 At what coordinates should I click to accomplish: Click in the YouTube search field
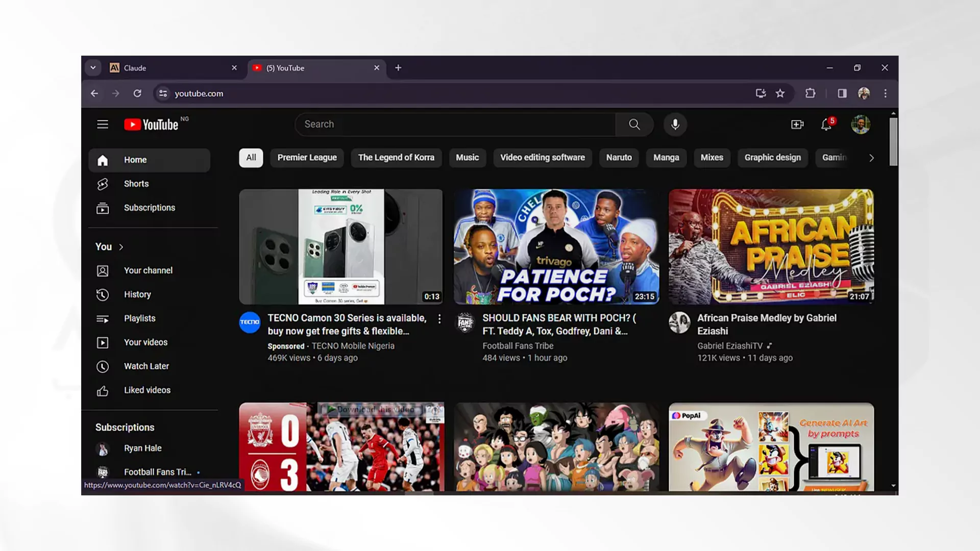[455, 124]
